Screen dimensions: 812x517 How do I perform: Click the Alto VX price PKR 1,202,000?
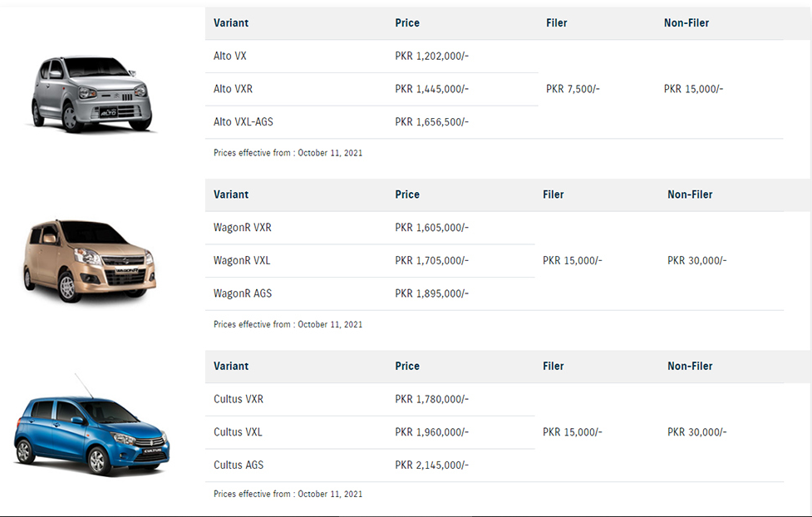click(432, 56)
